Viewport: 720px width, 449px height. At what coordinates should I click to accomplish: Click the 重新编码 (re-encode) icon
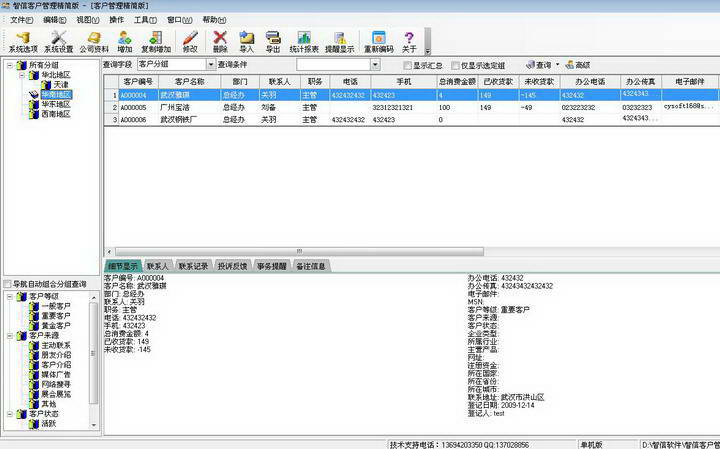(379, 42)
